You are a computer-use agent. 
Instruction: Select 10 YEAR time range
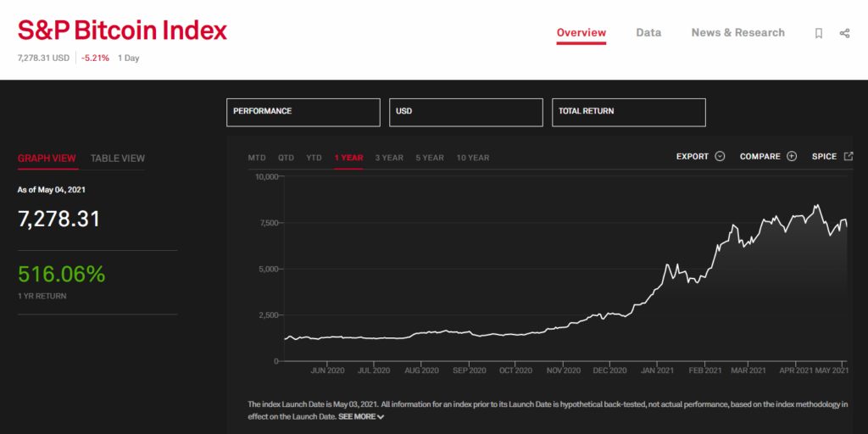[x=473, y=158]
